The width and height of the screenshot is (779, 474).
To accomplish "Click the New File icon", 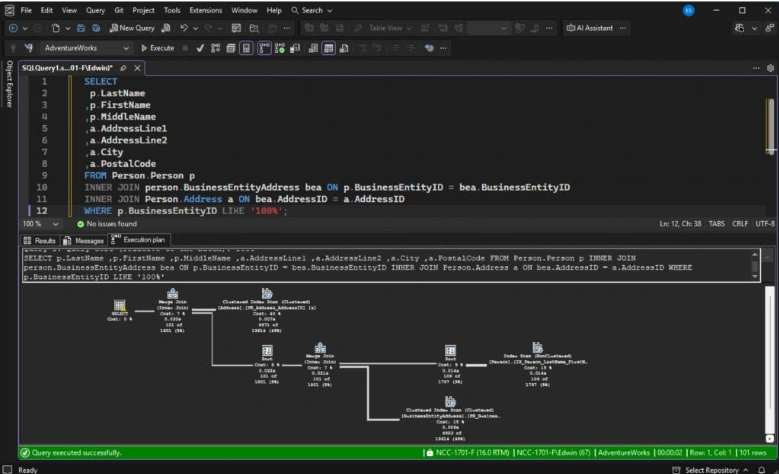I will click(56, 28).
